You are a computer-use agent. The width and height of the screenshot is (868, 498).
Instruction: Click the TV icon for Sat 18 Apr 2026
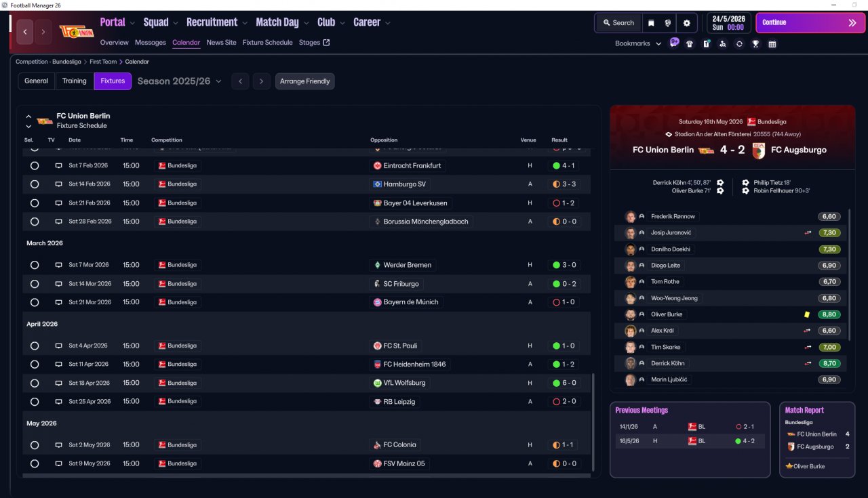58,383
